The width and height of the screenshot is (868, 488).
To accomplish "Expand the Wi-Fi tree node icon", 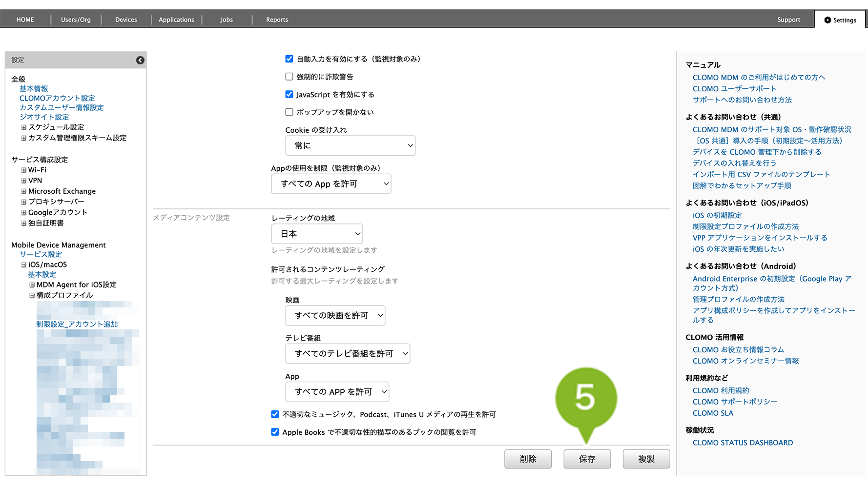I will pos(23,170).
